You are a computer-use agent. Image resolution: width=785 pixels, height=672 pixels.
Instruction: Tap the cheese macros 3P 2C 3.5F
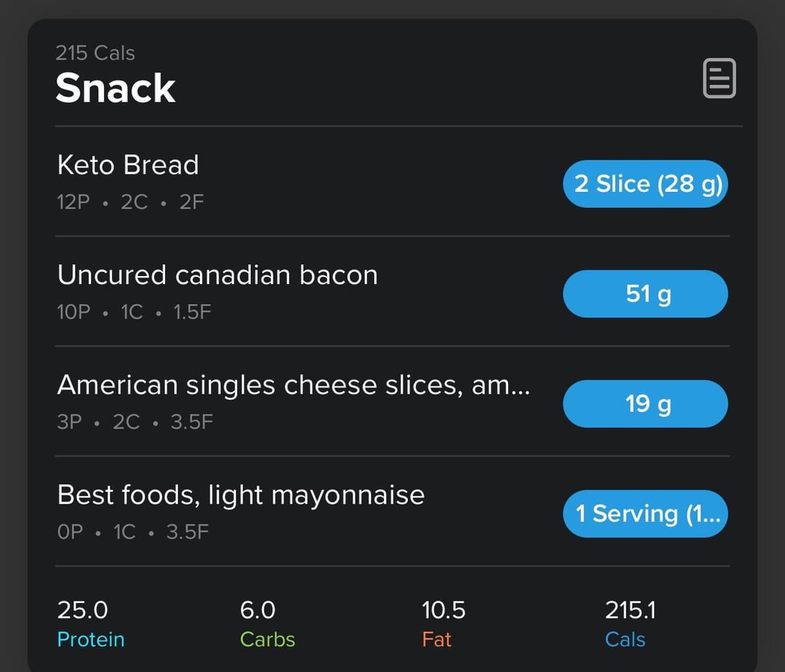click(135, 422)
